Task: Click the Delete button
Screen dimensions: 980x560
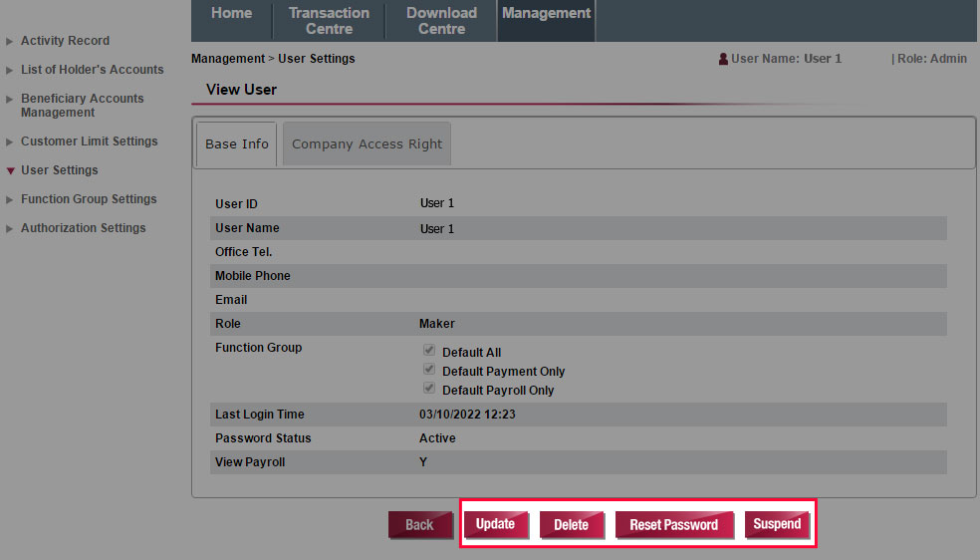Action: coord(572,525)
